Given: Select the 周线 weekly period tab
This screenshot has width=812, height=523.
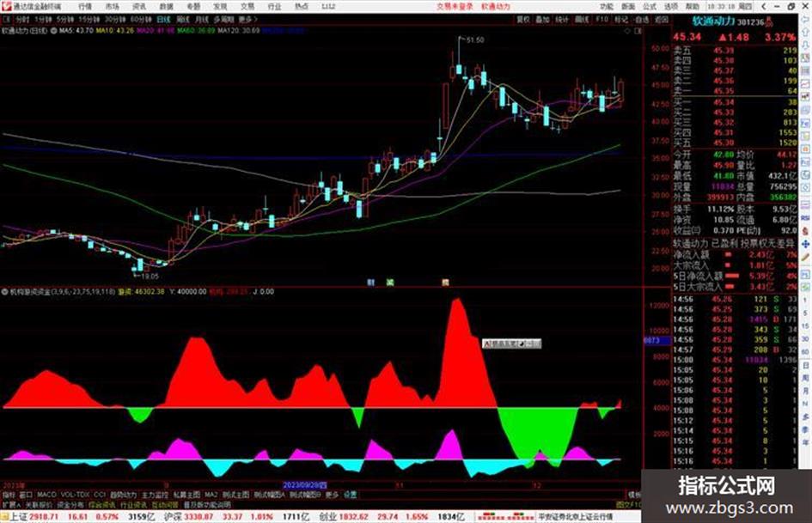Looking at the screenshot, I should 183,20.
